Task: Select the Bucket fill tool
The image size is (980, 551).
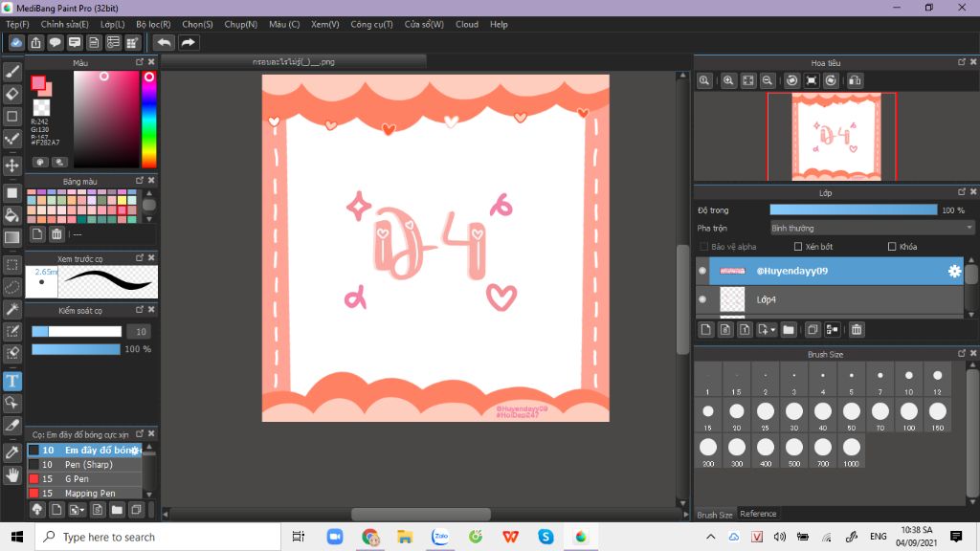Action: [x=11, y=215]
